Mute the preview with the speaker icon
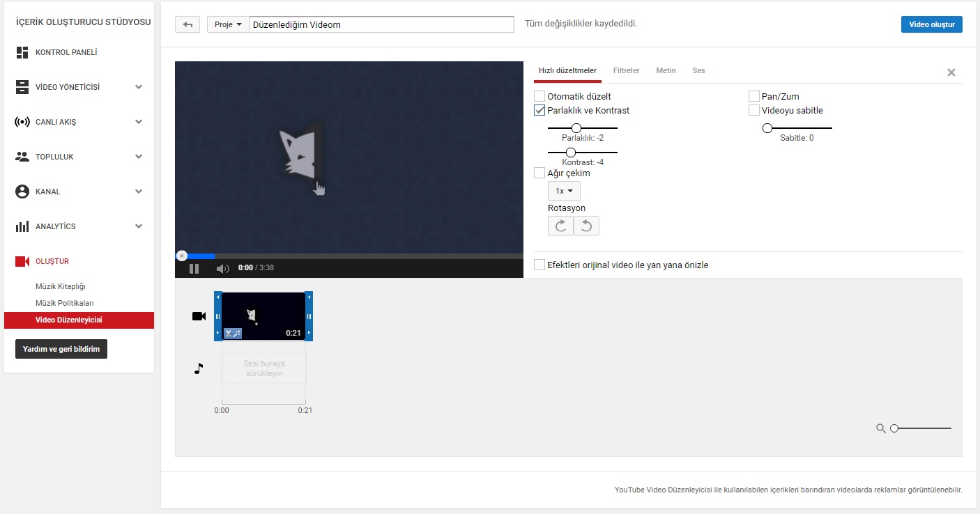Screen dimensions: 980x514 (x=222, y=268)
